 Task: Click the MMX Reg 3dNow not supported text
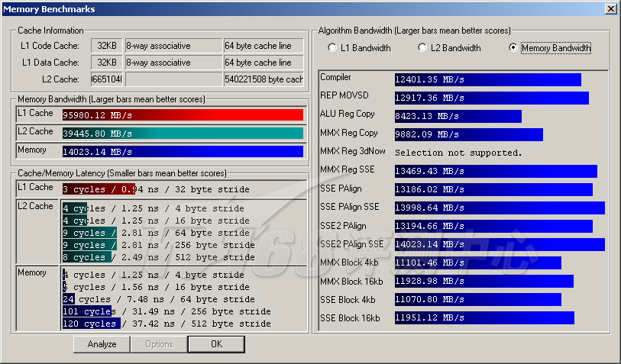click(458, 153)
